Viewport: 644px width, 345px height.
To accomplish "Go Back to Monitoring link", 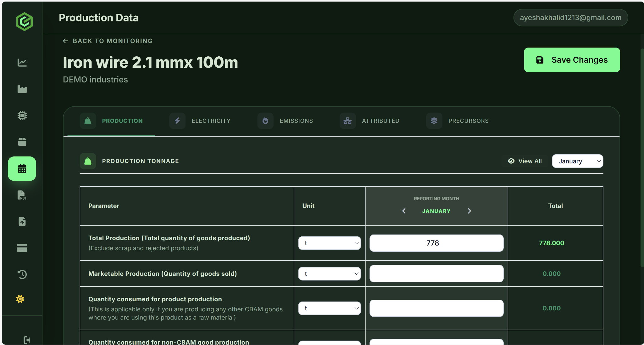I will coord(108,41).
